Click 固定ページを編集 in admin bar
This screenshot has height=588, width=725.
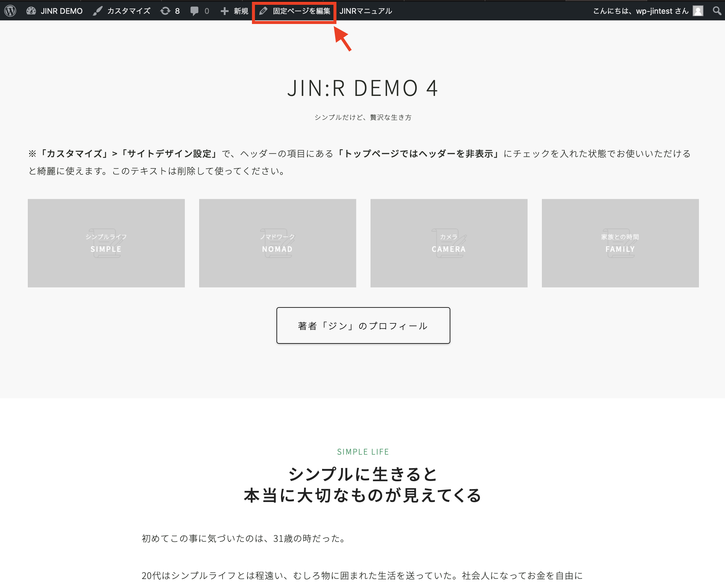294,11
